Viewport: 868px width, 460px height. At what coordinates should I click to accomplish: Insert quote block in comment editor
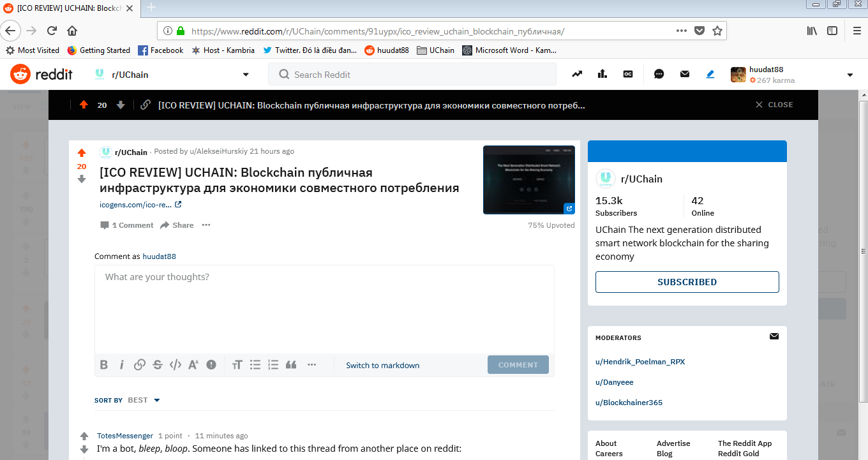[x=291, y=365]
